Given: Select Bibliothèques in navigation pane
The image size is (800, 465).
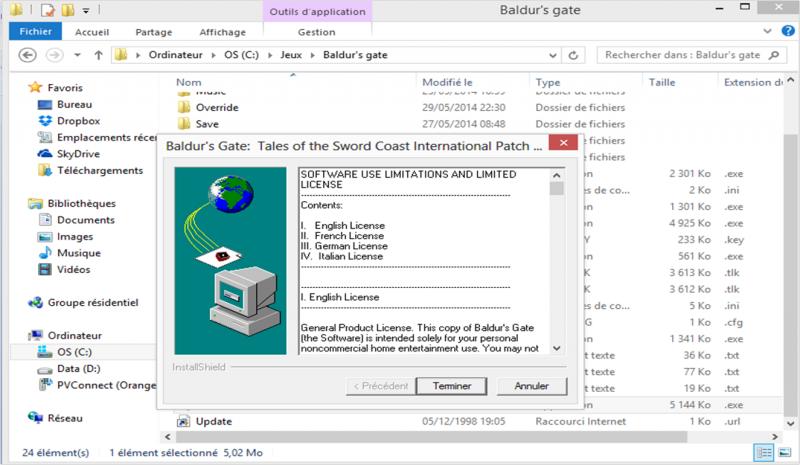Looking at the screenshot, I should [x=82, y=203].
